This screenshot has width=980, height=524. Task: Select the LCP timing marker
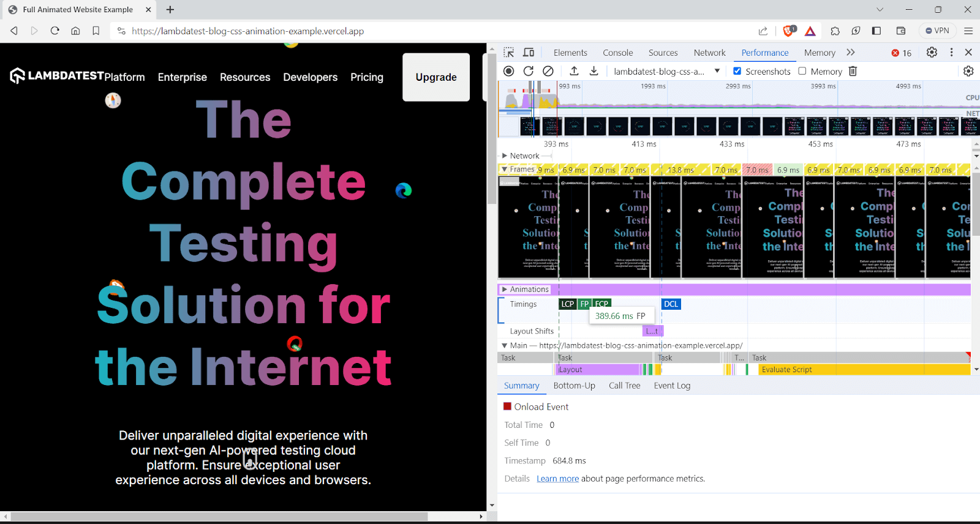pos(568,304)
